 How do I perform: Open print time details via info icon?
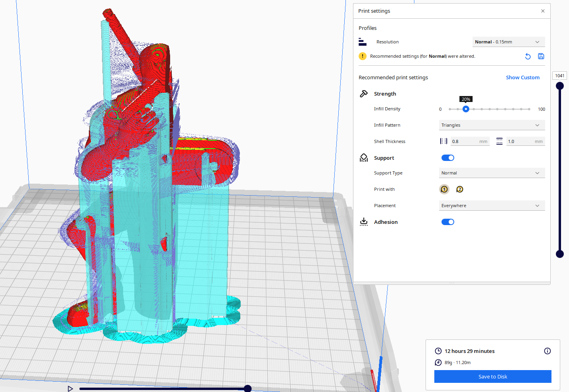pyautogui.click(x=547, y=351)
